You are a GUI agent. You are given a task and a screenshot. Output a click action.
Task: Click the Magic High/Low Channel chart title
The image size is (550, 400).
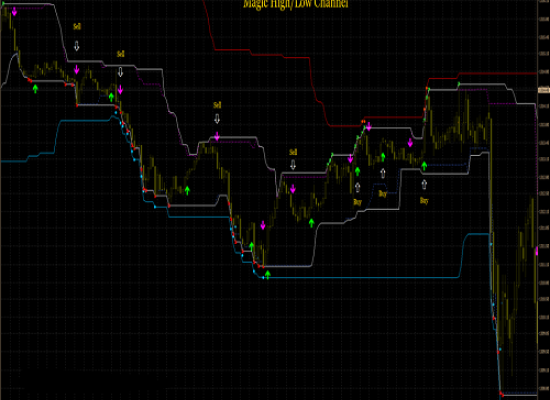point(296,4)
